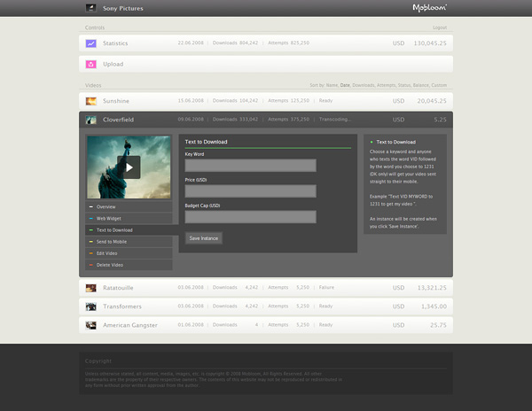Click the Sony Pictures title text

(x=123, y=8)
